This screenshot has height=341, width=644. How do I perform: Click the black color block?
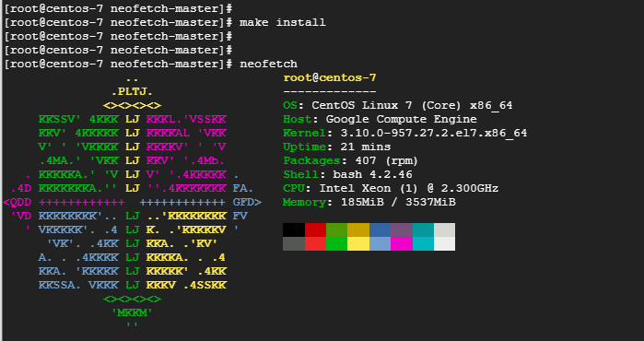294,230
